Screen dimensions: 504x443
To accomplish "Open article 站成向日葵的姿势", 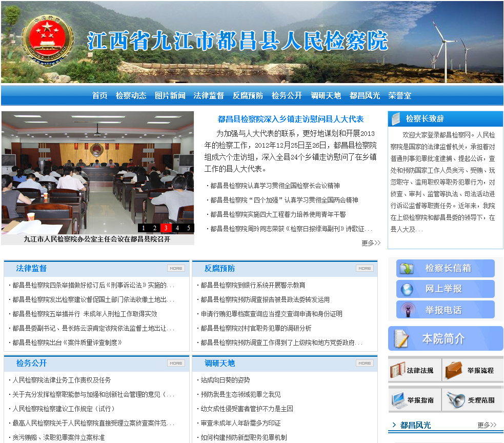I will point(225,380).
